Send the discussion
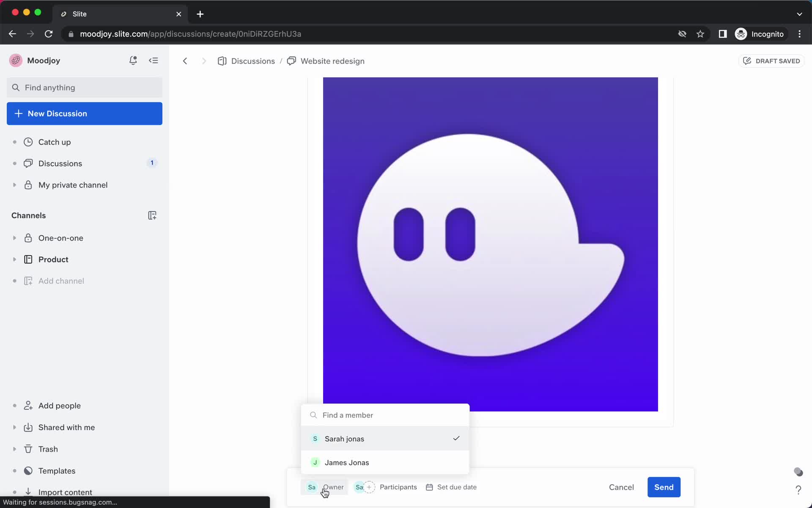 point(664,487)
